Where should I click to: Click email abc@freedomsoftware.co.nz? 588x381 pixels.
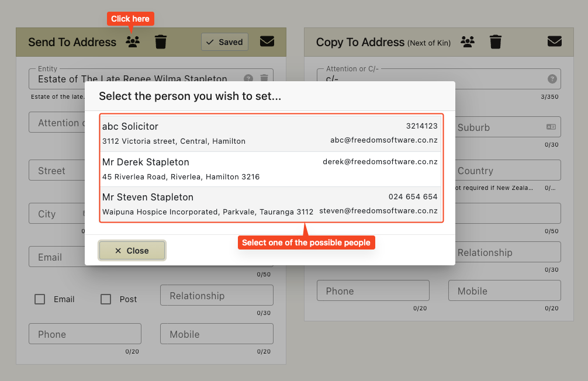pyautogui.click(x=383, y=140)
